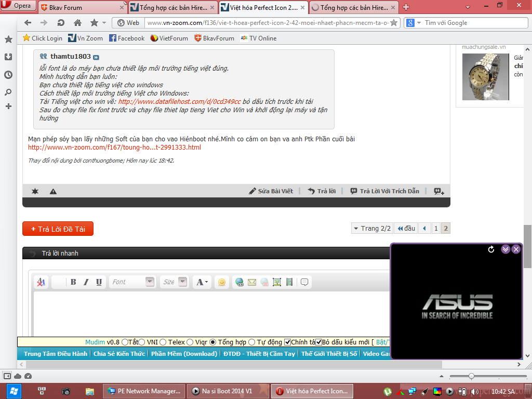Click the sidebar plus icon to add panel

[x=8, y=106]
